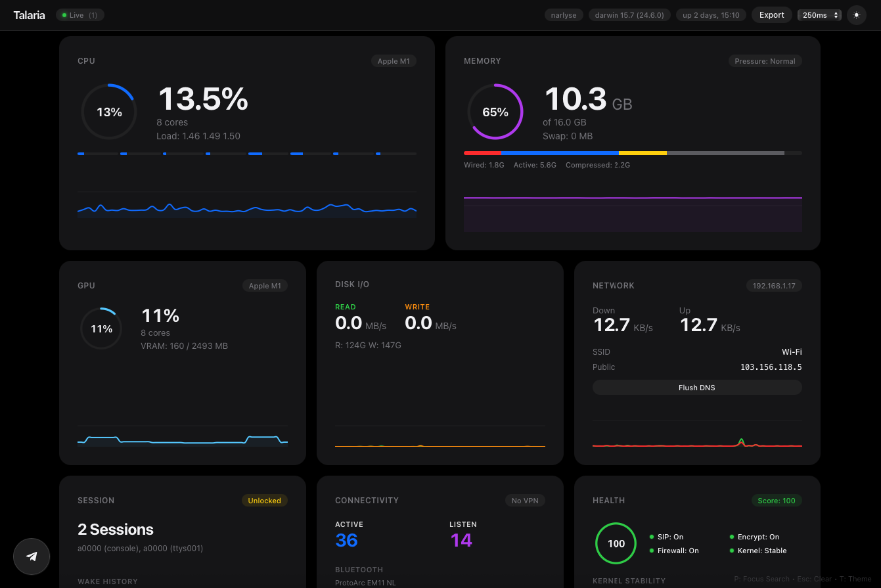The width and height of the screenshot is (881, 588).
Task: Click the 100 health score ring
Action: 616,543
